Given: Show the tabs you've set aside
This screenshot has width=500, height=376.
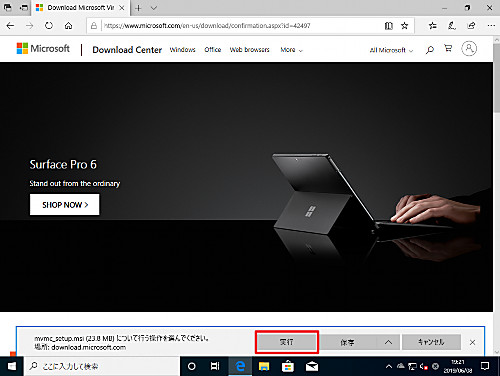Looking at the screenshot, I should point(7,8).
